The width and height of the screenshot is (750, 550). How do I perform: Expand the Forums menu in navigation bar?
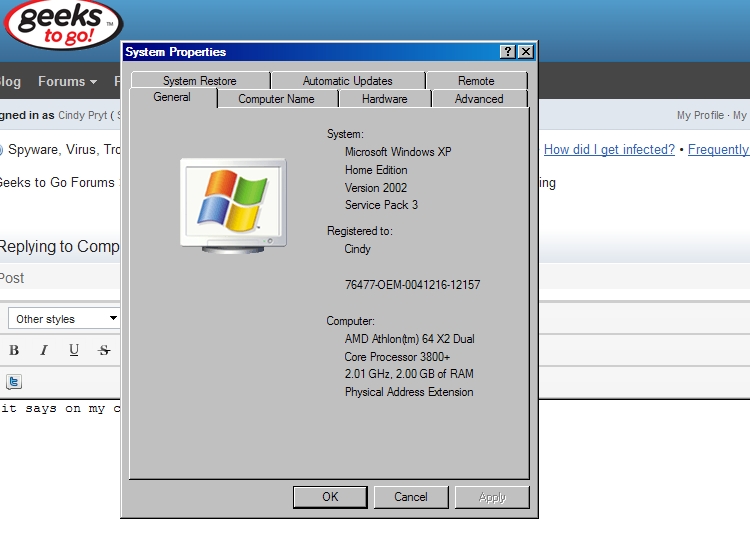pyautogui.click(x=67, y=81)
